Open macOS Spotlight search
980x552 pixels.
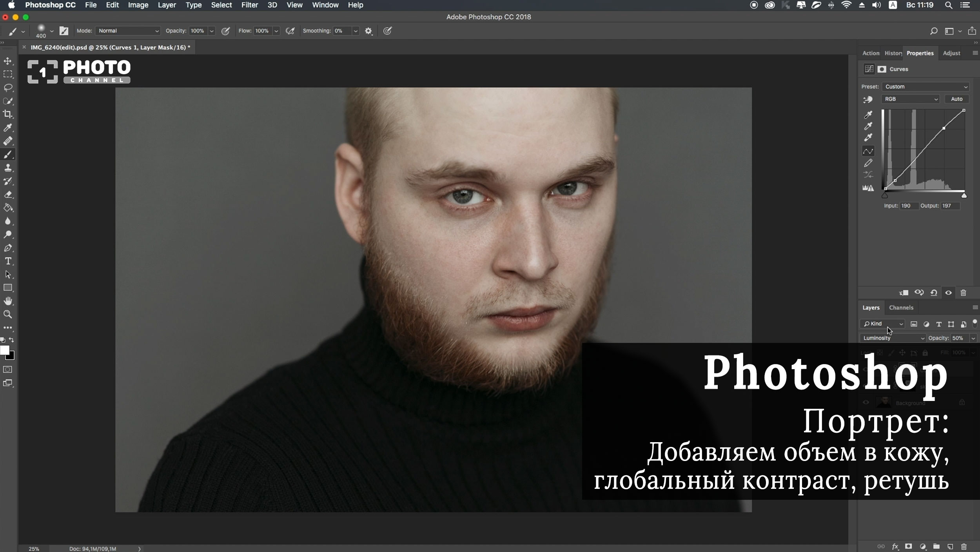click(x=949, y=5)
